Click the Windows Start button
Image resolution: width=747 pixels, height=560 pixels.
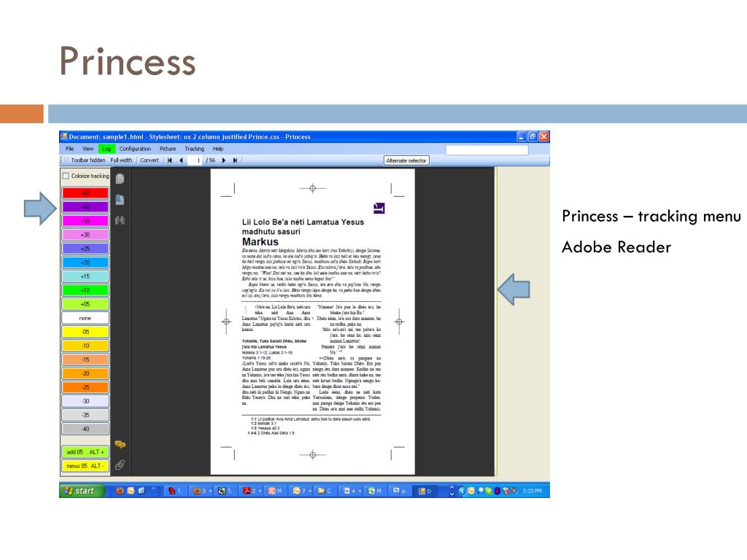click(x=82, y=491)
